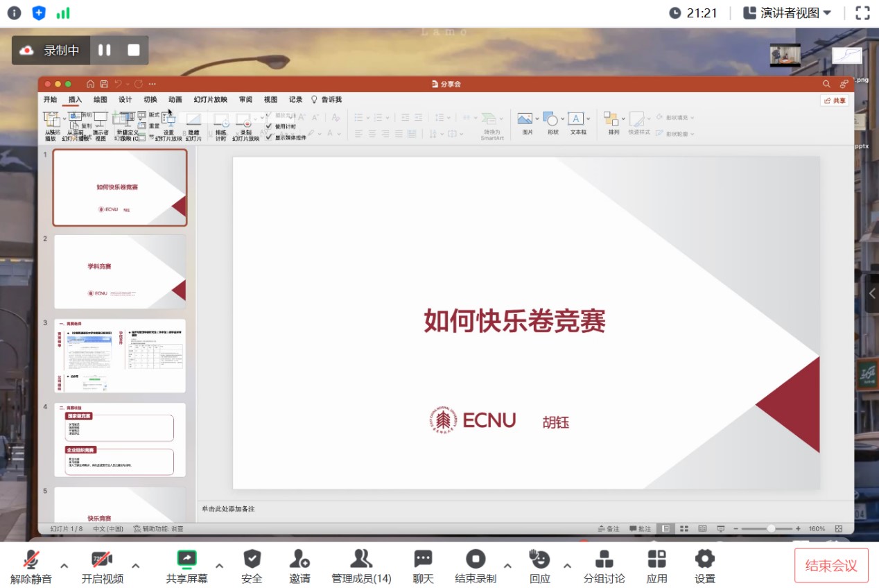Switch to the 设计 (Design) ribbon tab
This screenshot has height=588, width=879.
[125, 100]
